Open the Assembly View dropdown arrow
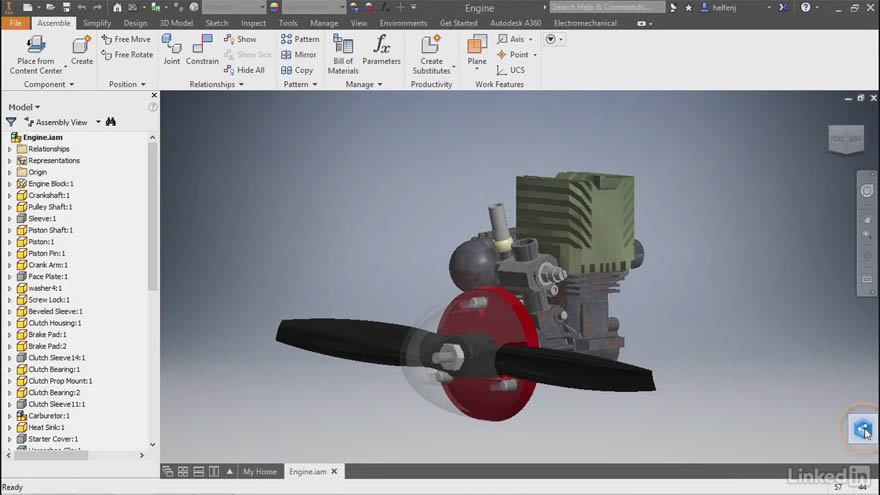 click(x=98, y=122)
